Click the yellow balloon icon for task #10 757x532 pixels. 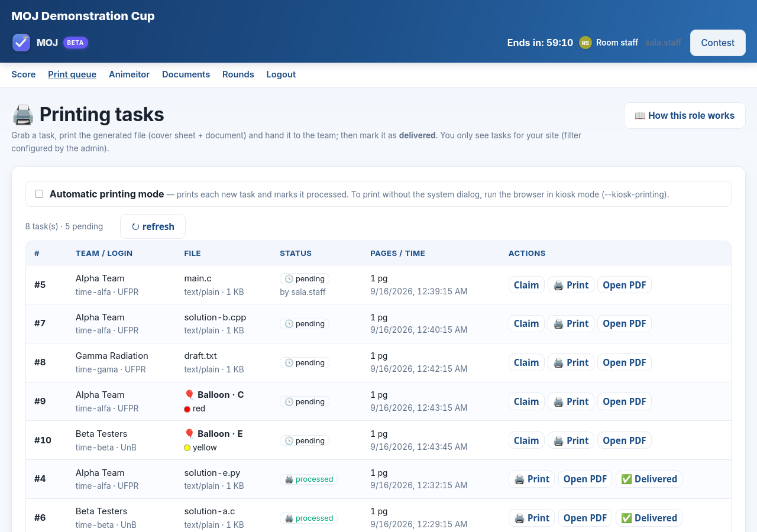coord(189,434)
